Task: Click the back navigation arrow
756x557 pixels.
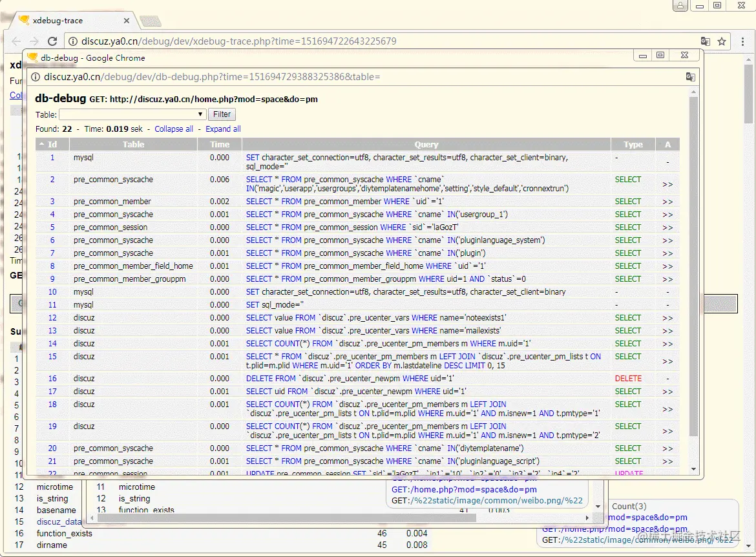Action: 16,41
